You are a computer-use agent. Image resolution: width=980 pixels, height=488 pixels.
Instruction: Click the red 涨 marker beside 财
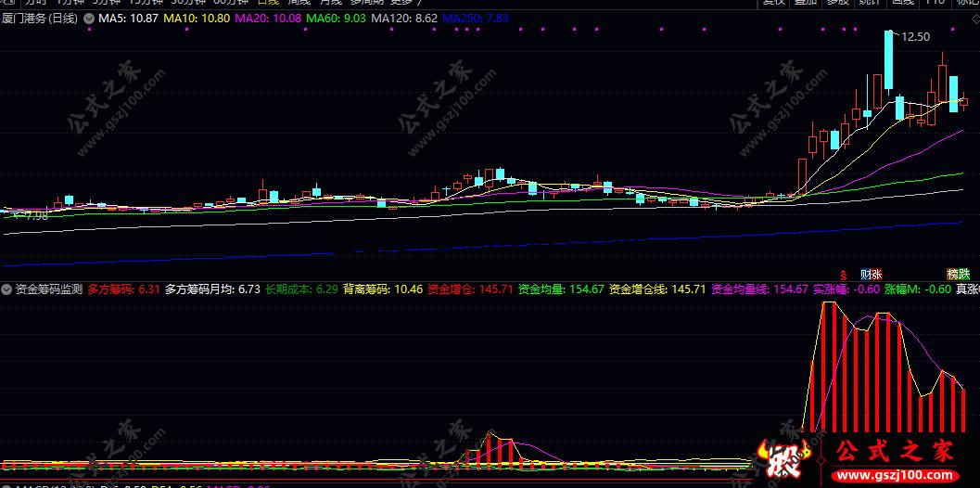click(x=877, y=274)
